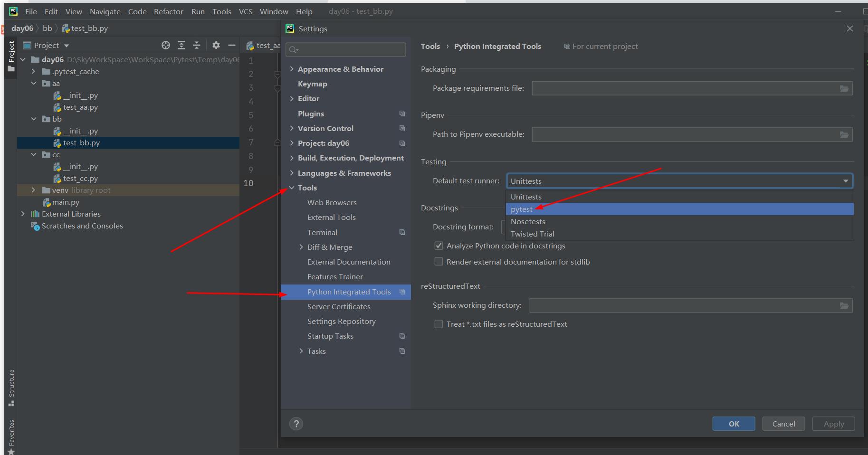868x455 pixels.
Task: Collapse the Tools settings section
Action: (292, 188)
